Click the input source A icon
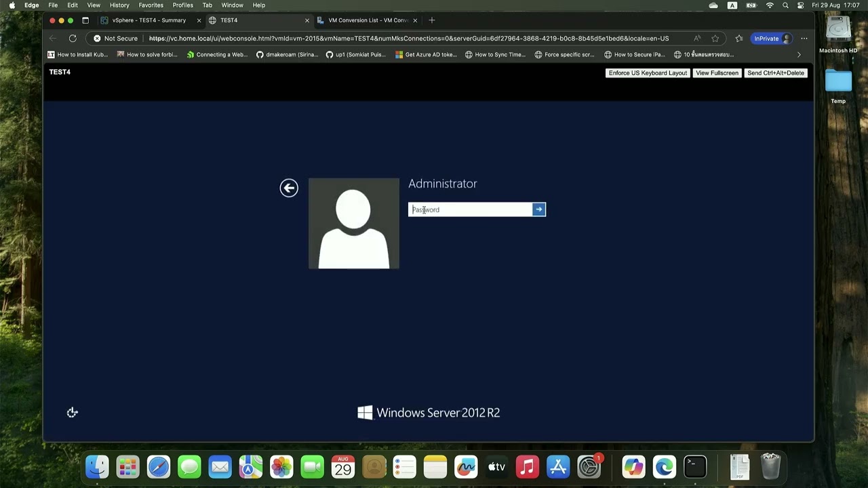This screenshot has width=868, height=488. [732, 5]
